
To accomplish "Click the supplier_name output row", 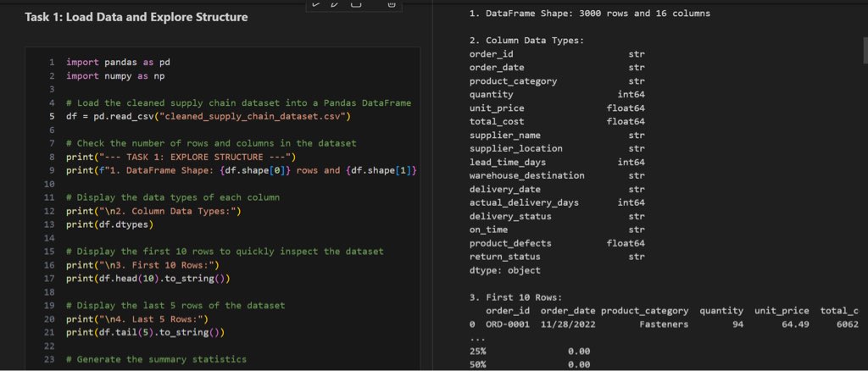I will coord(557,135).
